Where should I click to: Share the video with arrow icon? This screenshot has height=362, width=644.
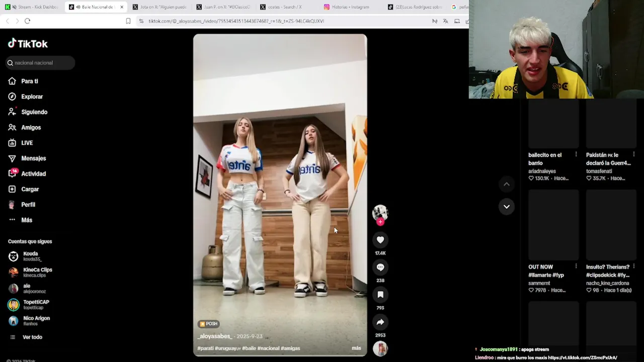tap(380, 322)
